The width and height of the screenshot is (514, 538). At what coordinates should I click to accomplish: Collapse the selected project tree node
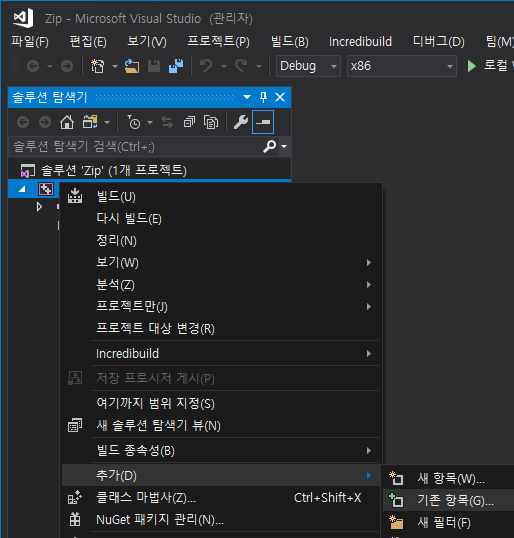click(x=22, y=189)
